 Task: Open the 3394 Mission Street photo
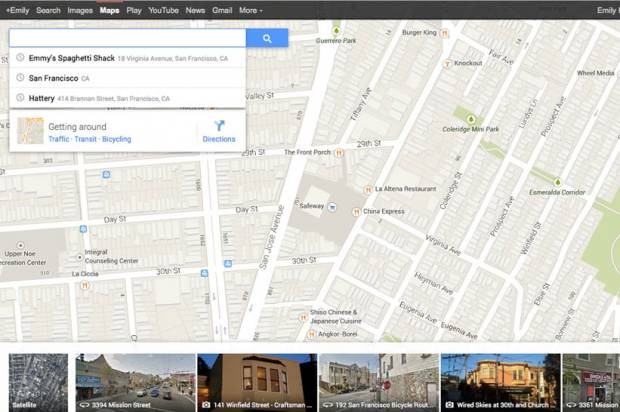pos(136,382)
